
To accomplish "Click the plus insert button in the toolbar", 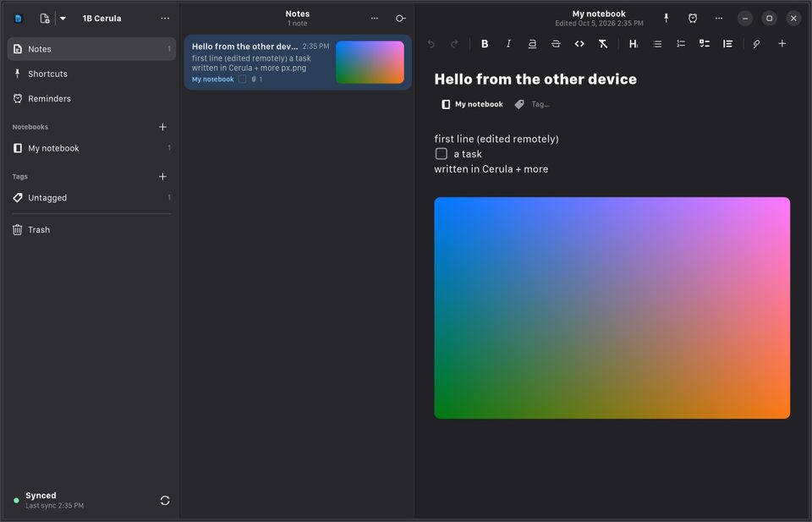I will pos(782,44).
